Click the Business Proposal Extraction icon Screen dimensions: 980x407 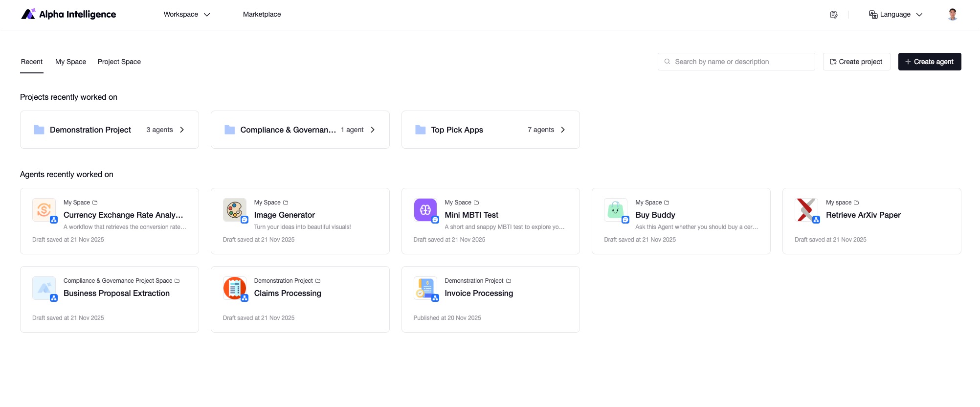coord(44,288)
